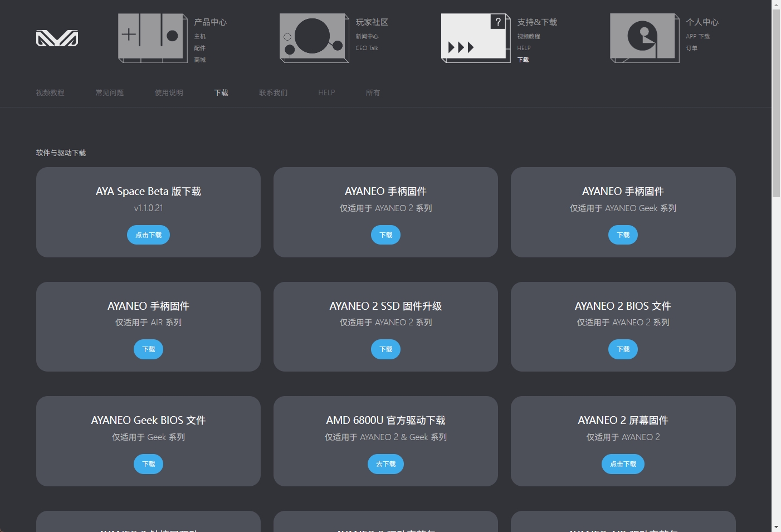
Task: Go to 产品中心 heading
Action: click(211, 22)
